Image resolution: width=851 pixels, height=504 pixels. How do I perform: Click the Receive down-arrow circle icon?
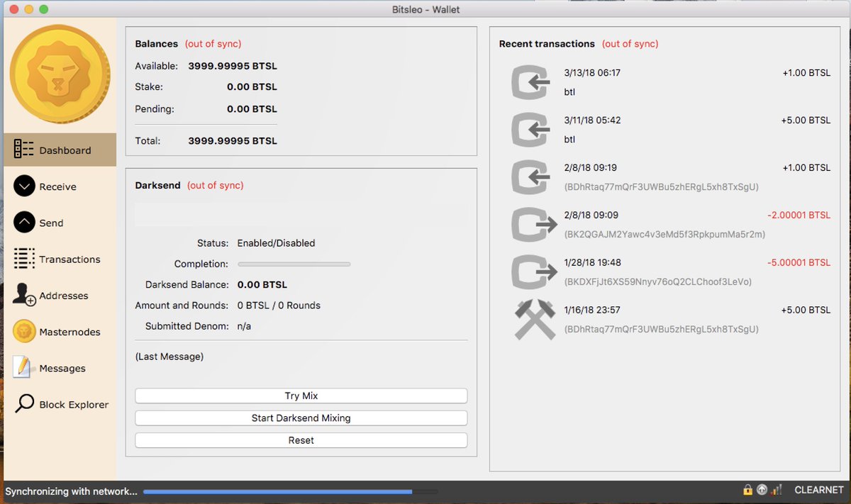24,186
